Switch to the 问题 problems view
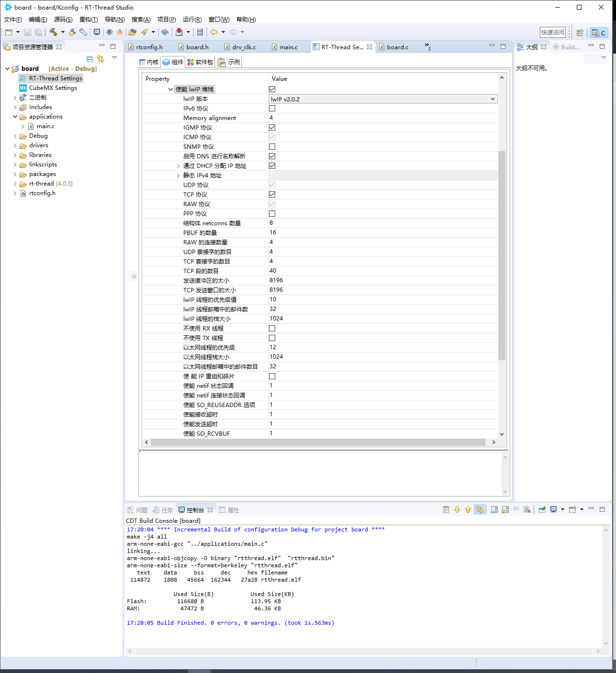 pyautogui.click(x=137, y=510)
